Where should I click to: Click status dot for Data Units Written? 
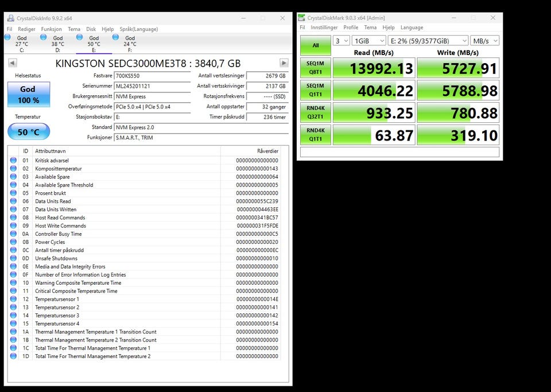[x=13, y=209]
